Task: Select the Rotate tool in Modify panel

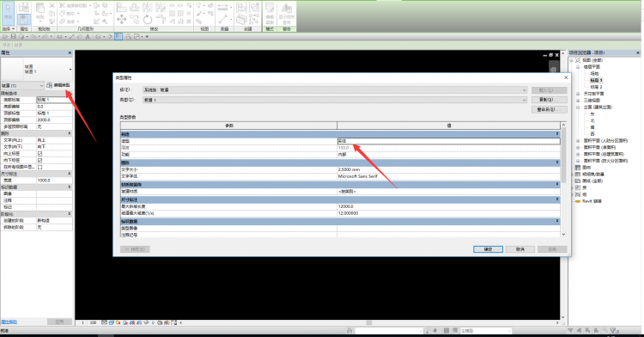Action: (x=148, y=19)
